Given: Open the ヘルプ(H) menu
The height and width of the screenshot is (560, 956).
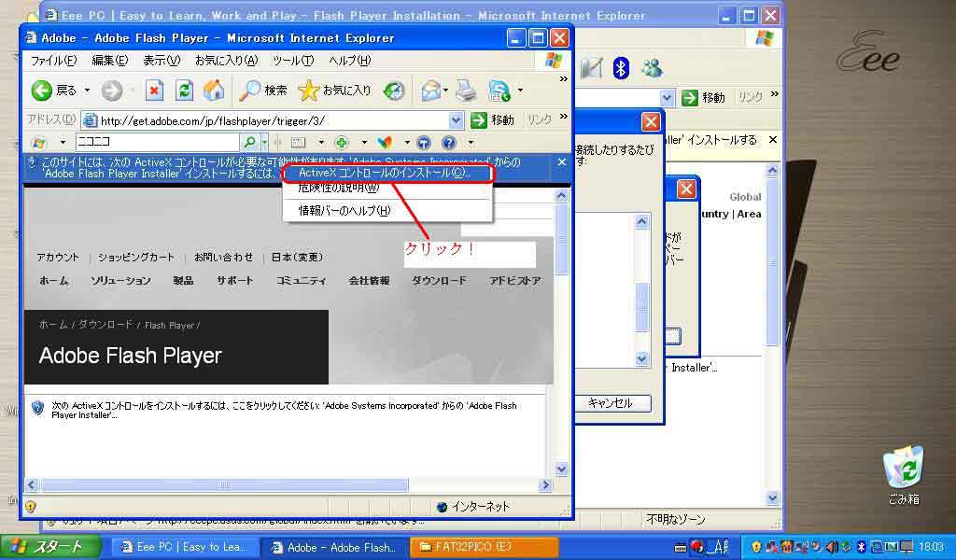Looking at the screenshot, I should pos(350,61).
